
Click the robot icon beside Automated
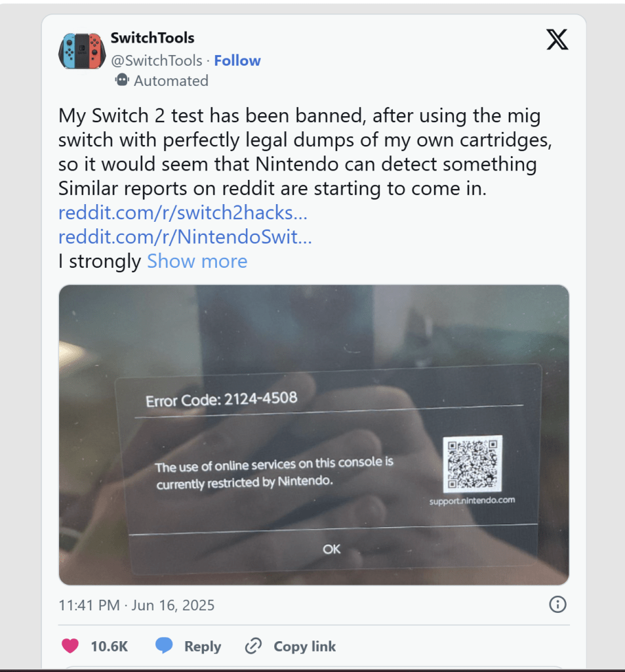121,80
